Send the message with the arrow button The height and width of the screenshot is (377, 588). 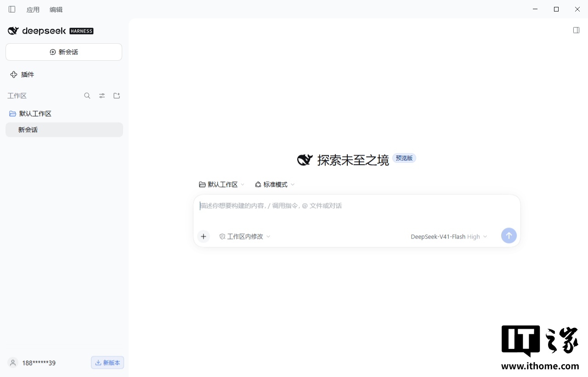click(x=509, y=236)
